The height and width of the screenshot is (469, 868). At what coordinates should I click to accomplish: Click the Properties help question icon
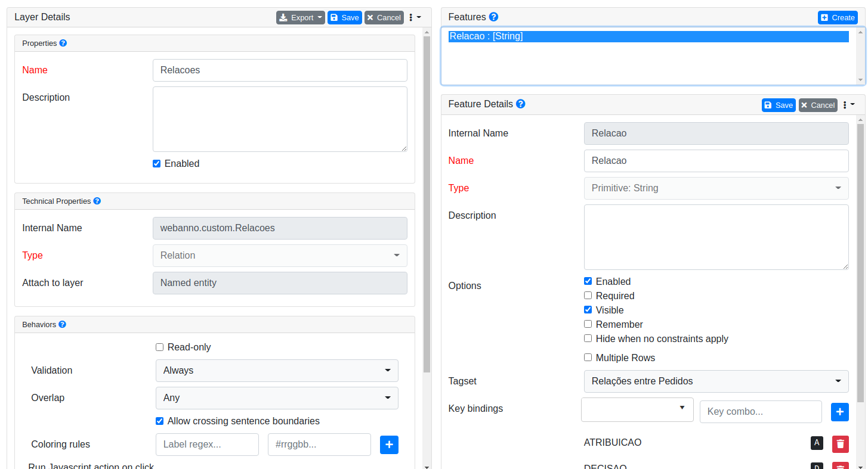[63, 44]
